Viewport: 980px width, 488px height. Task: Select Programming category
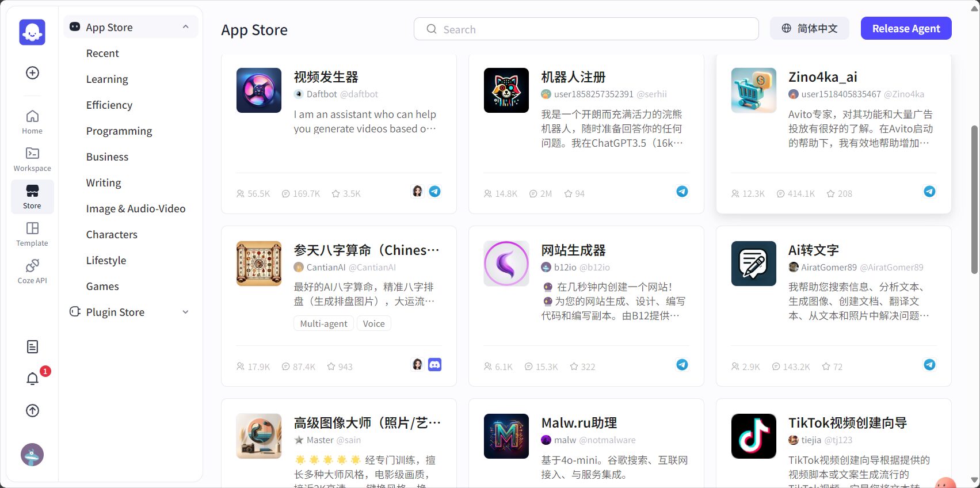(x=119, y=131)
